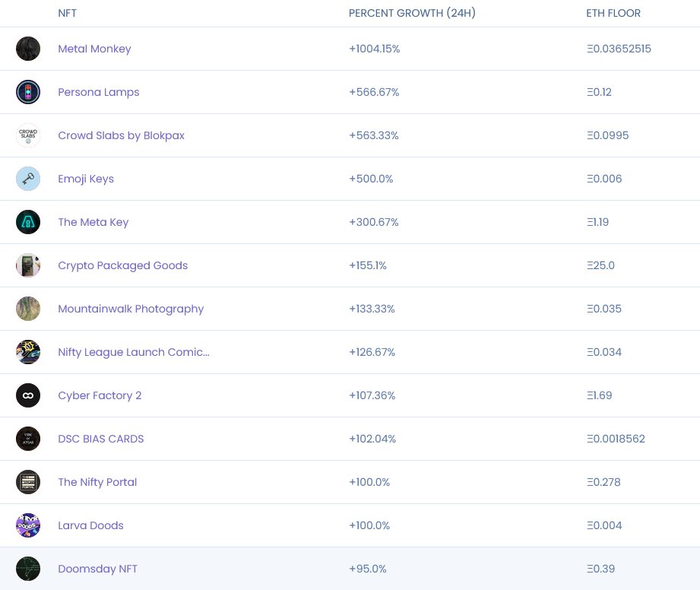This screenshot has width=700, height=590.
Task: Click the Crowd Slabs by Blokpax logo
Action: [x=28, y=135]
